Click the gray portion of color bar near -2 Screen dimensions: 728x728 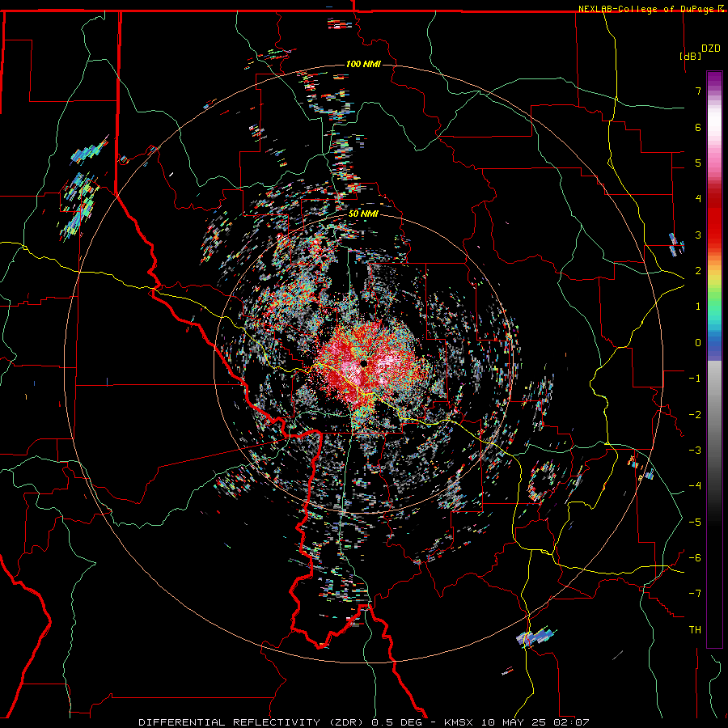pyautogui.click(x=714, y=414)
